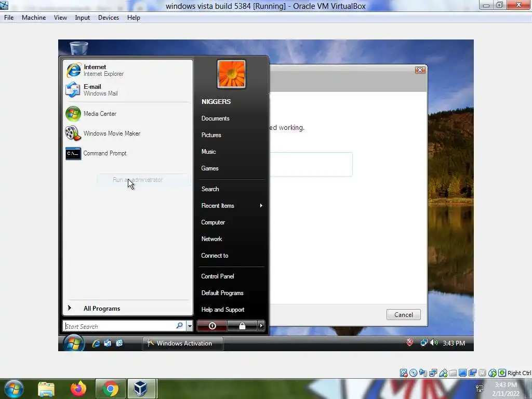Viewport: 532px width, 399px height.
Task: Open Games from Start menu
Action: [210, 168]
